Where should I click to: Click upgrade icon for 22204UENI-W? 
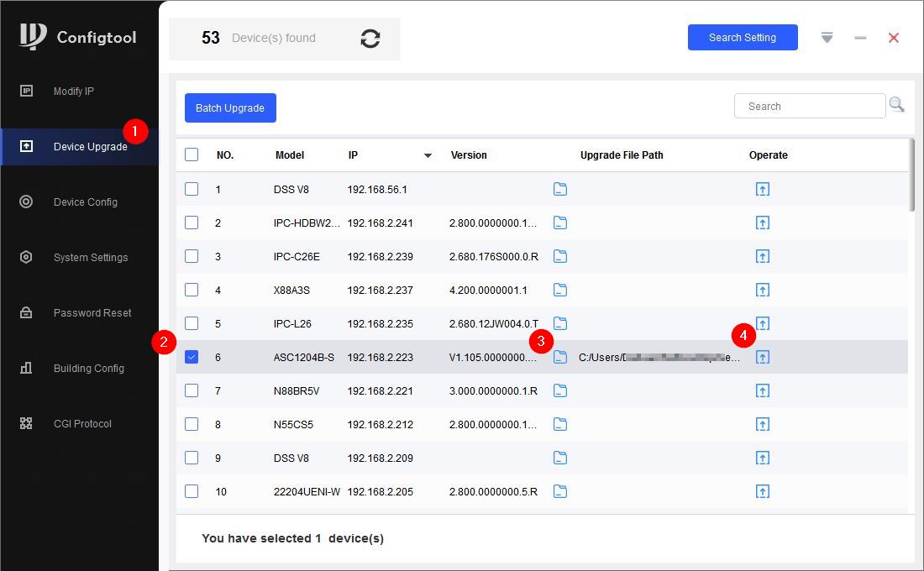pyautogui.click(x=763, y=491)
